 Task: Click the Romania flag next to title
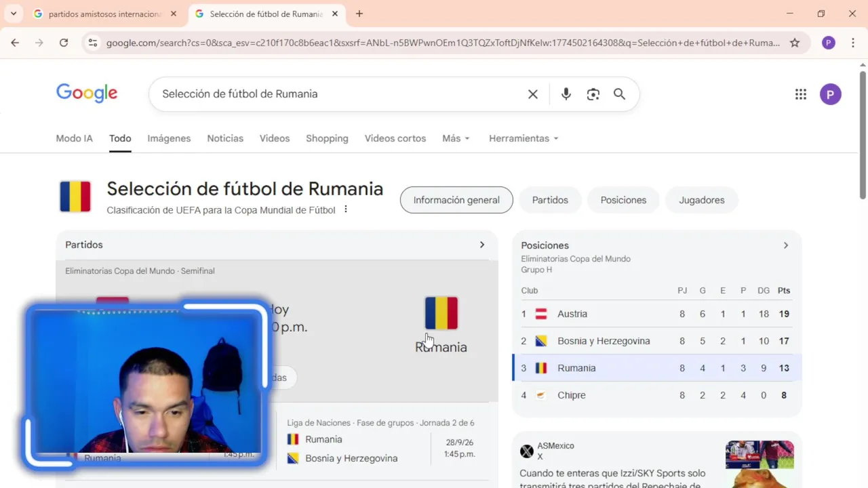click(75, 197)
